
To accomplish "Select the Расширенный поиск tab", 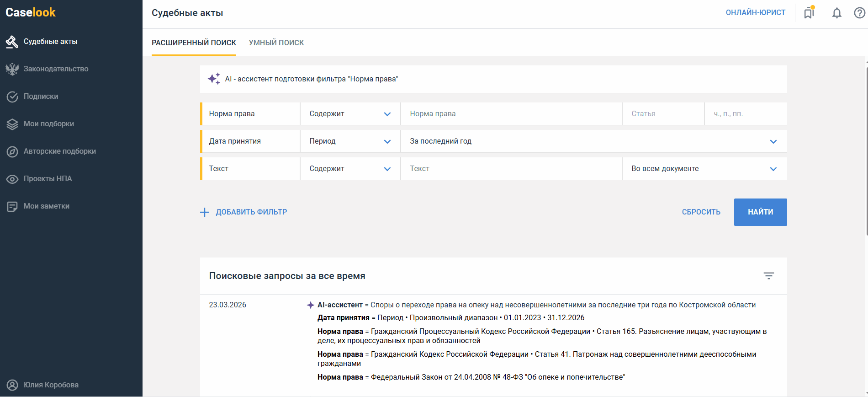I will [194, 43].
